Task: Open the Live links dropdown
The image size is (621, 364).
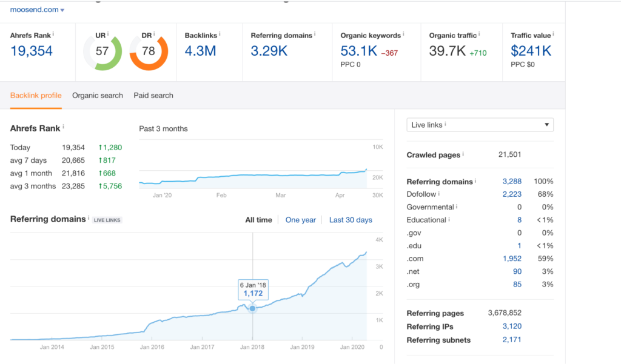Action: coord(480,125)
